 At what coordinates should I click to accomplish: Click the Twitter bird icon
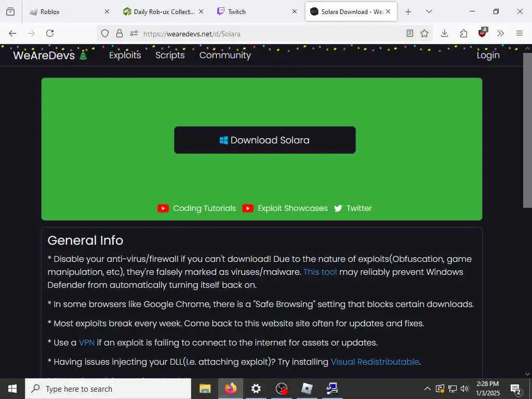pos(338,208)
